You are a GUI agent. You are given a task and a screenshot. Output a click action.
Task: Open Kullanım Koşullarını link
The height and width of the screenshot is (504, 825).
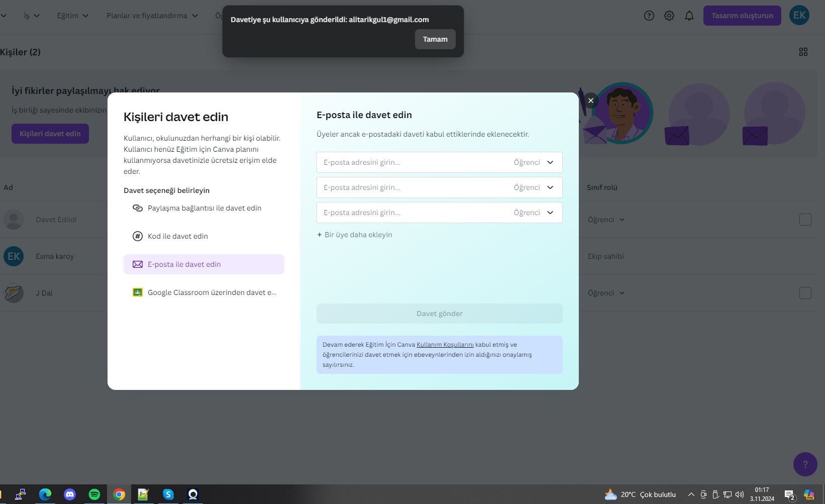(445, 345)
